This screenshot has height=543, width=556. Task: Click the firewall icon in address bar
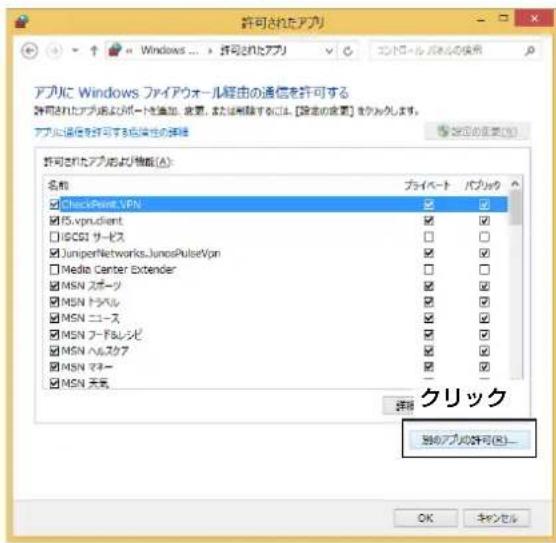(115, 50)
